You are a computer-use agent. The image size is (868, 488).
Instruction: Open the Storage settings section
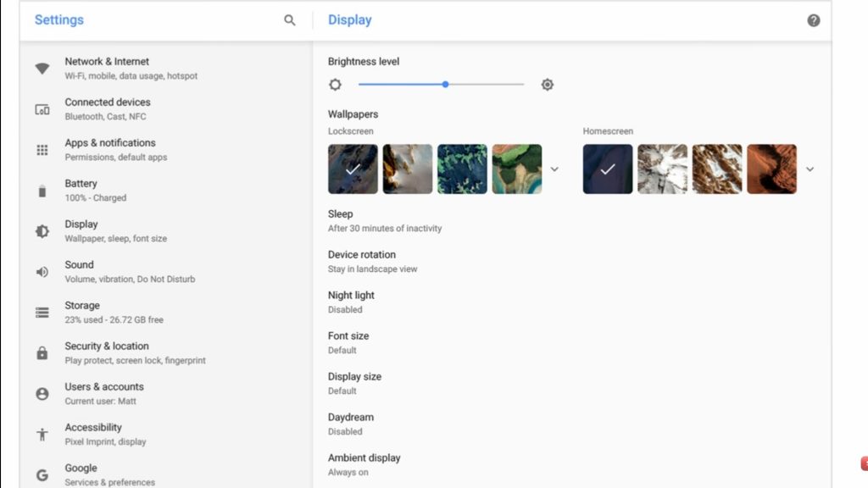[114, 312]
